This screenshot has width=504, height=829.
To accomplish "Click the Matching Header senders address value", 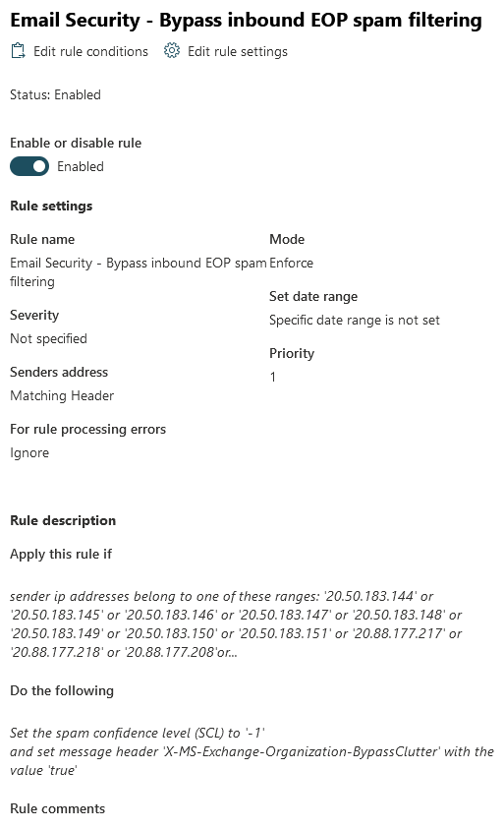I will click(62, 395).
